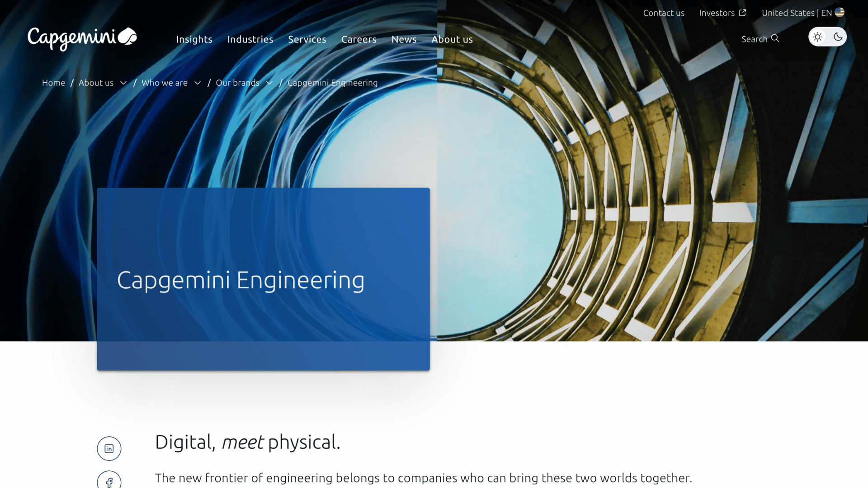This screenshot has width=868, height=488.
Task: Go to Home breadcrumb
Action: (53, 83)
